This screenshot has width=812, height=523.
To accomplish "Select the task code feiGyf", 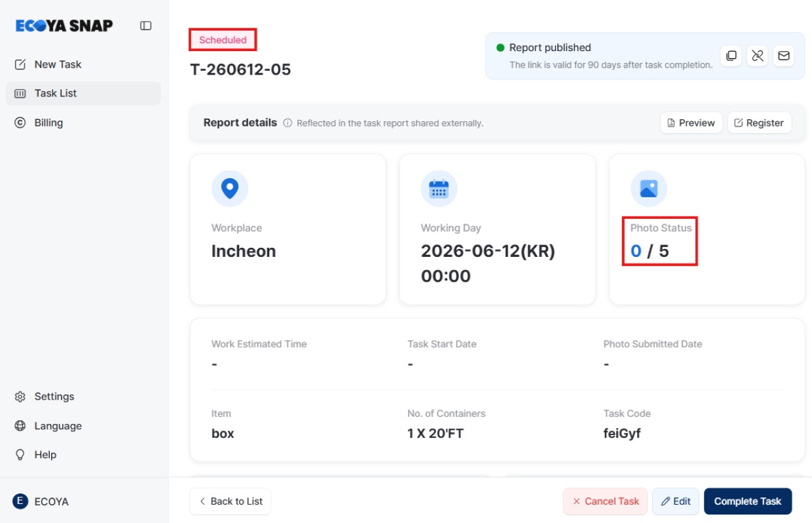I will click(x=622, y=433).
